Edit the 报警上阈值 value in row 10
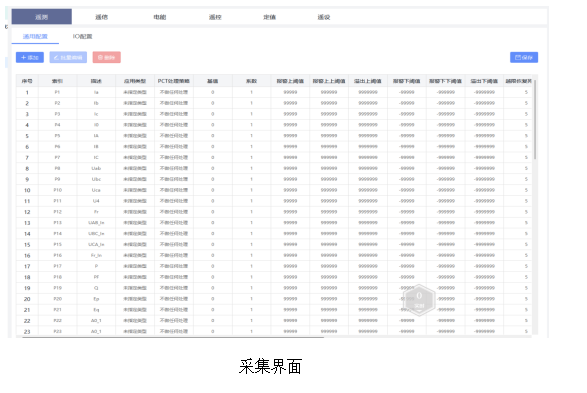 point(290,190)
